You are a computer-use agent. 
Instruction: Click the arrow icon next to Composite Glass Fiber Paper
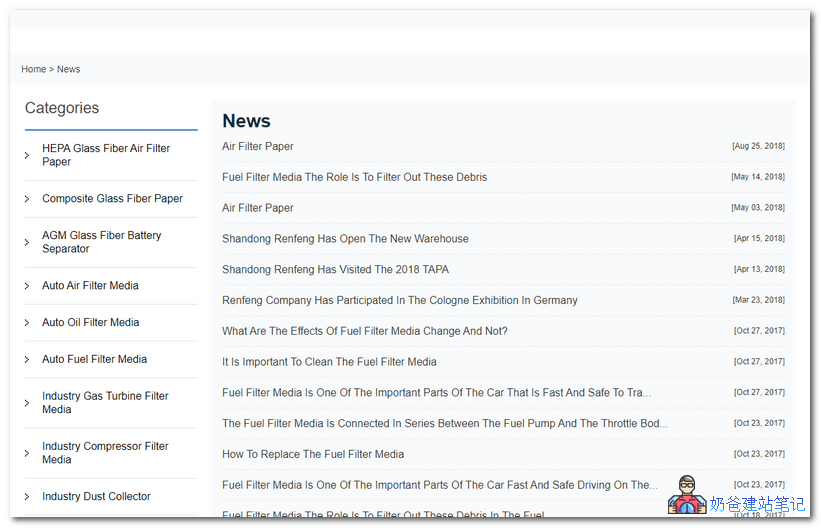click(27, 199)
